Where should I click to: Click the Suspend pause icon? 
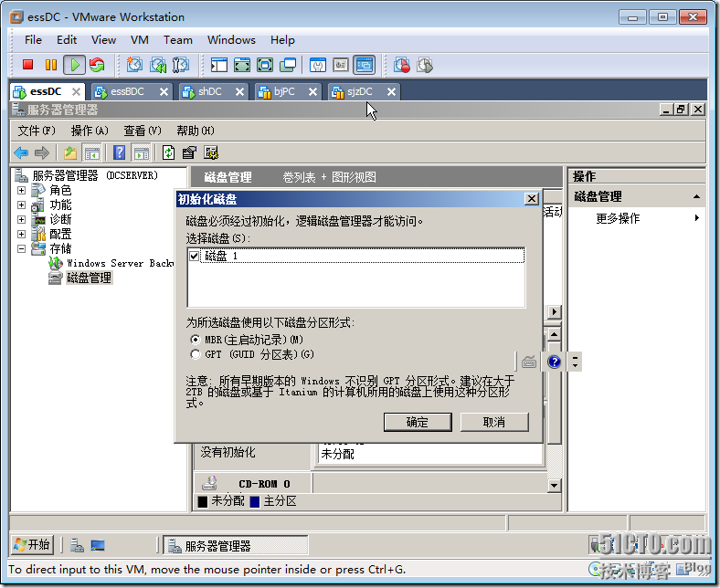tap(51, 65)
